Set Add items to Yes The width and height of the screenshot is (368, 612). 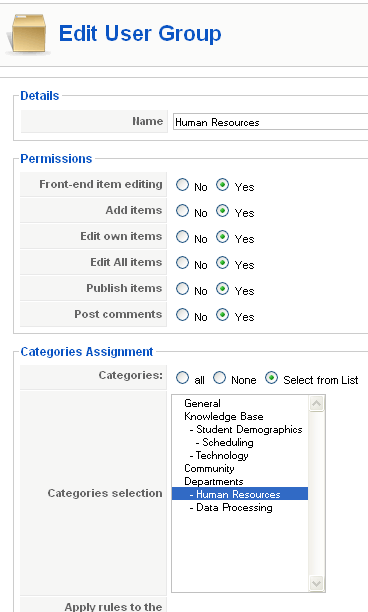(x=222, y=211)
